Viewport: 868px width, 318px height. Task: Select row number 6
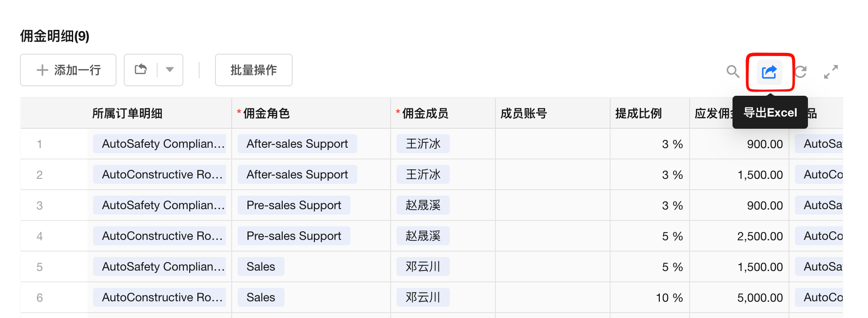click(x=40, y=297)
